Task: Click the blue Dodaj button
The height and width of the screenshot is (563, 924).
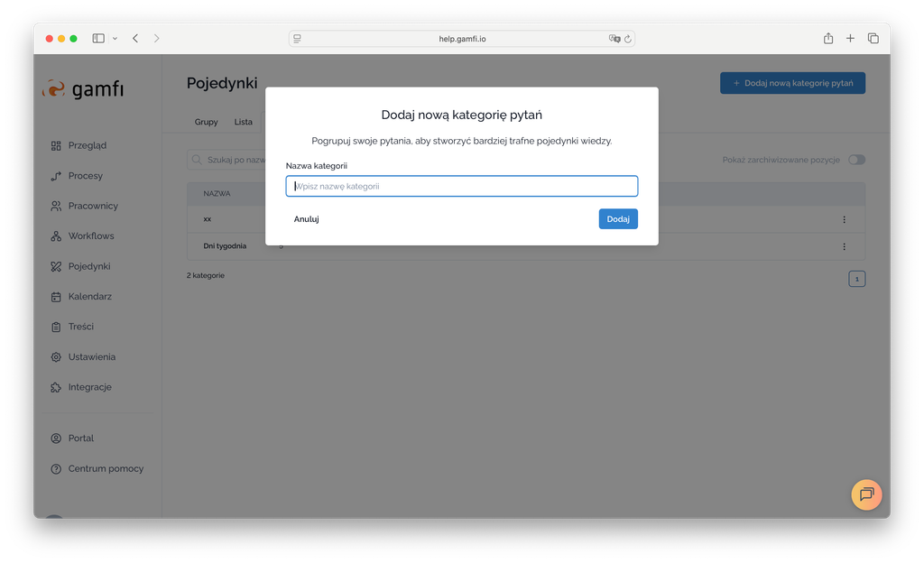Action: point(617,219)
